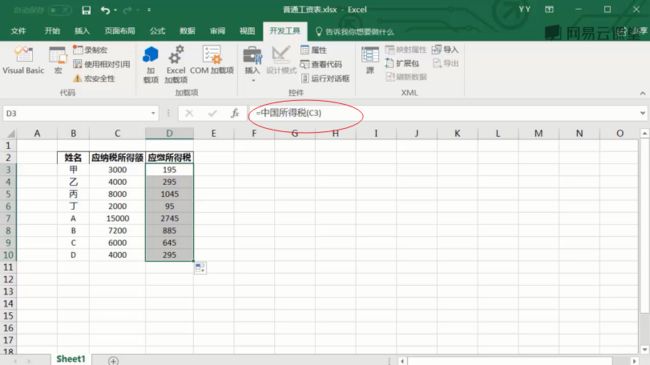Click Refresh Data (刷新数据)
The image size is (650, 365).
tap(406, 77)
